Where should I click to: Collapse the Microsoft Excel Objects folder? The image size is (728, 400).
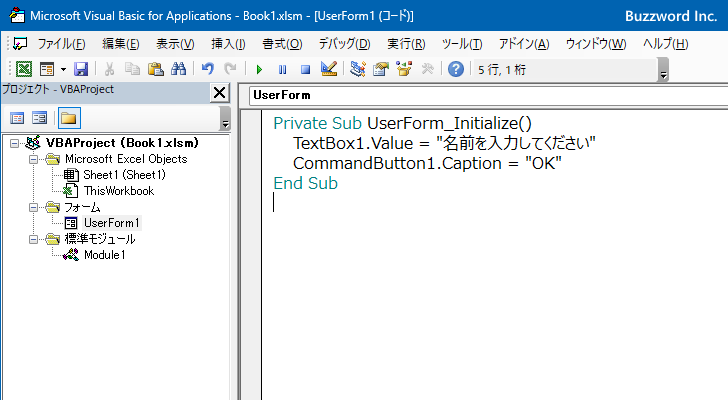point(33,160)
